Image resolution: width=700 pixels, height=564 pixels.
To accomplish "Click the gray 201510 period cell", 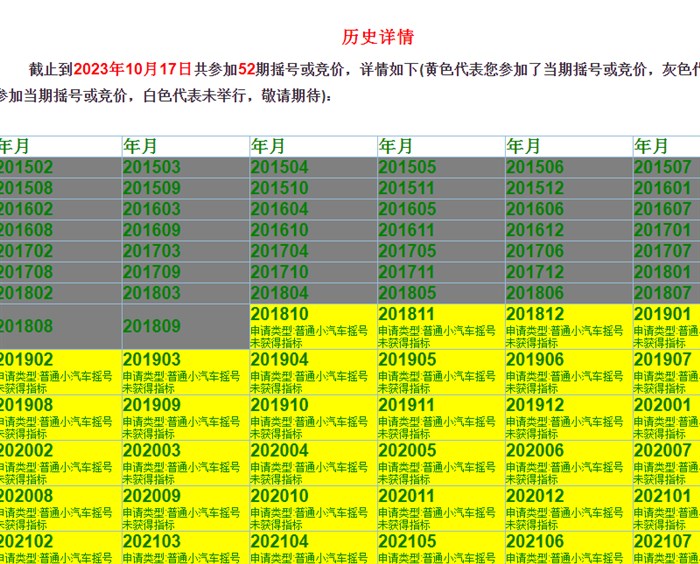I will [313, 188].
